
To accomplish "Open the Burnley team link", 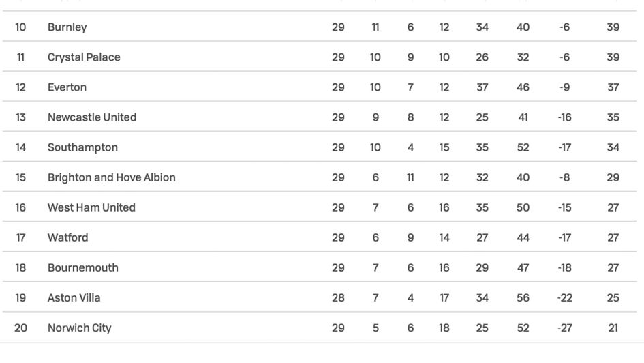I will (x=67, y=27).
